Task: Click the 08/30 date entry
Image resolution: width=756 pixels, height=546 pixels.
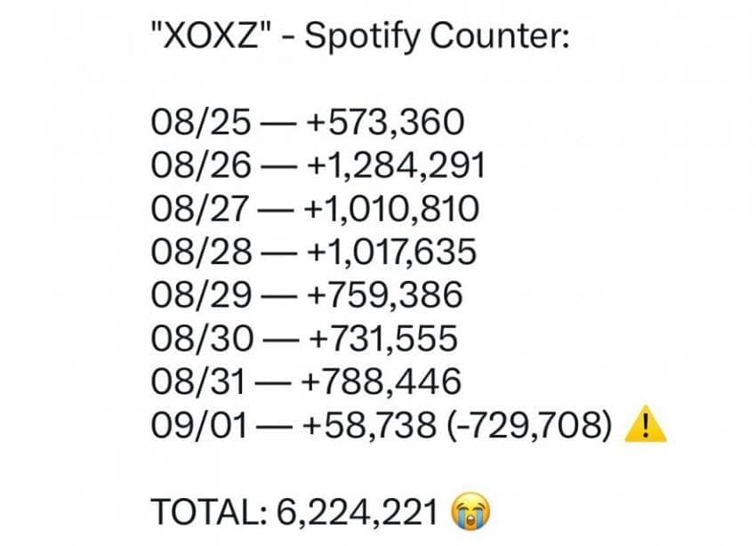Action: (x=202, y=338)
